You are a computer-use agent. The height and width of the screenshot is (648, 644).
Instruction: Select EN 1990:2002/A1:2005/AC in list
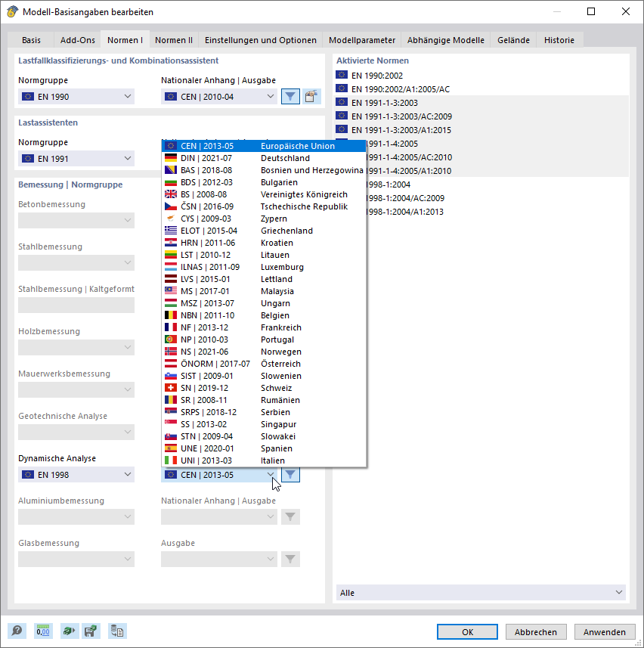coord(482,89)
